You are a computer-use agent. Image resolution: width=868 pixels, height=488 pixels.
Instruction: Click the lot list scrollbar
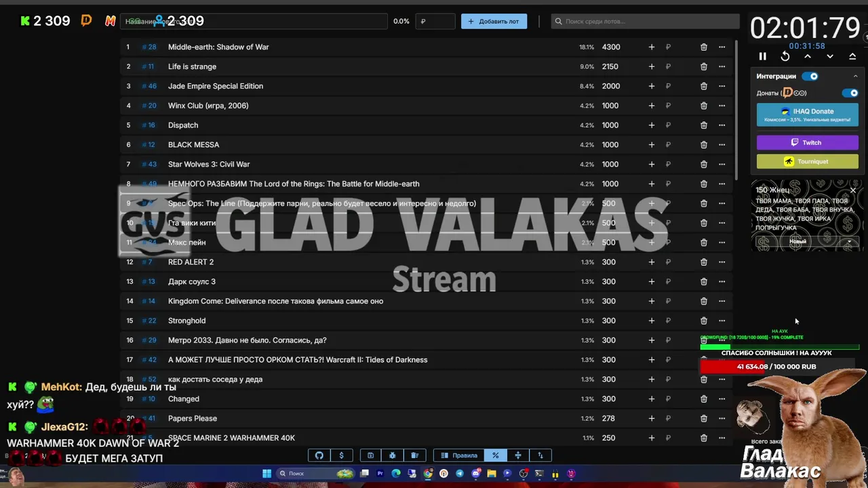point(735,108)
